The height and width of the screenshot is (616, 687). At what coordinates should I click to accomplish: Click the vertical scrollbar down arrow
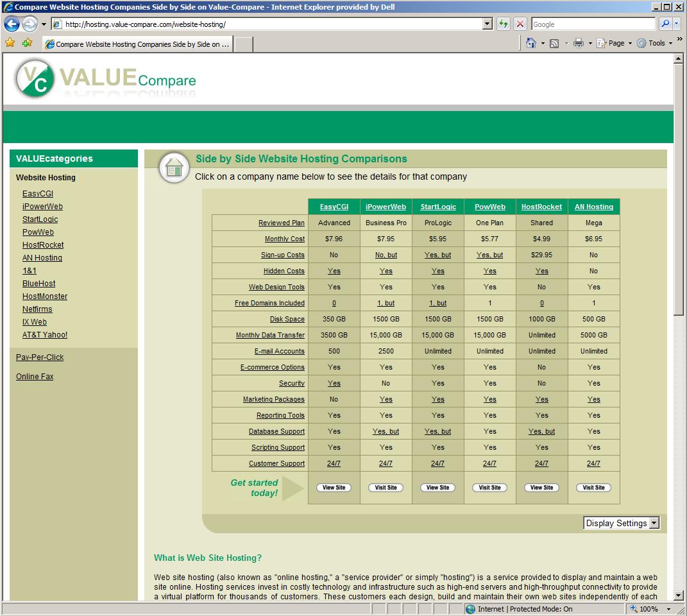tap(679, 596)
